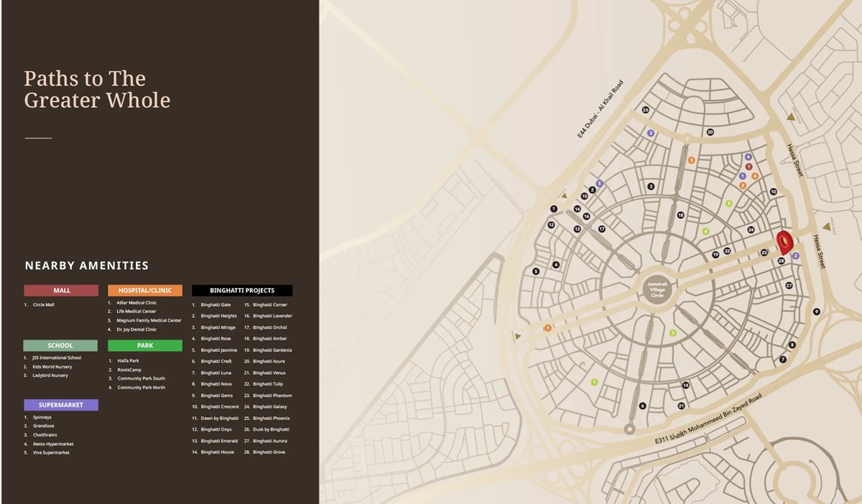Select blue school marker 15 on the map
862x504 pixels.
coord(584,196)
